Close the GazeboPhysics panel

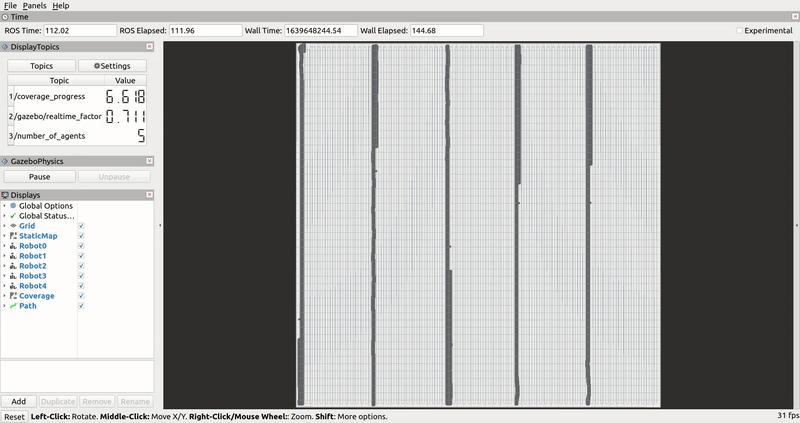pyautogui.click(x=149, y=161)
